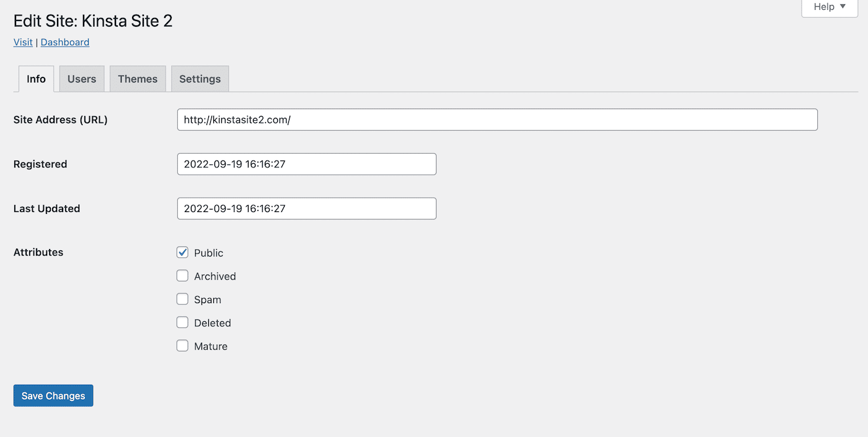Viewport: 868px width, 437px height.
Task: Switch to the Settings tab
Action: (200, 79)
